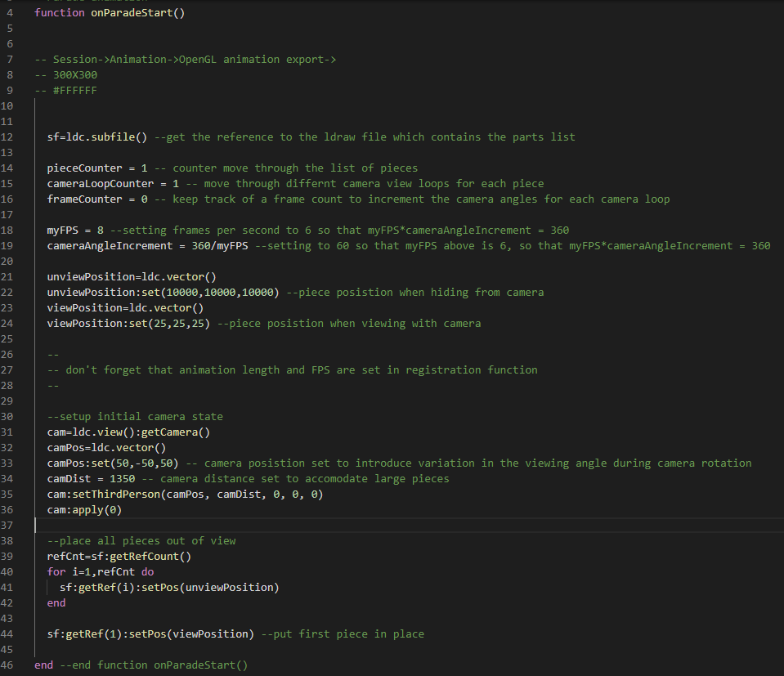Click the '300X300' comment line
The width and height of the screenshot is (784, 676).
click(66, 75)
